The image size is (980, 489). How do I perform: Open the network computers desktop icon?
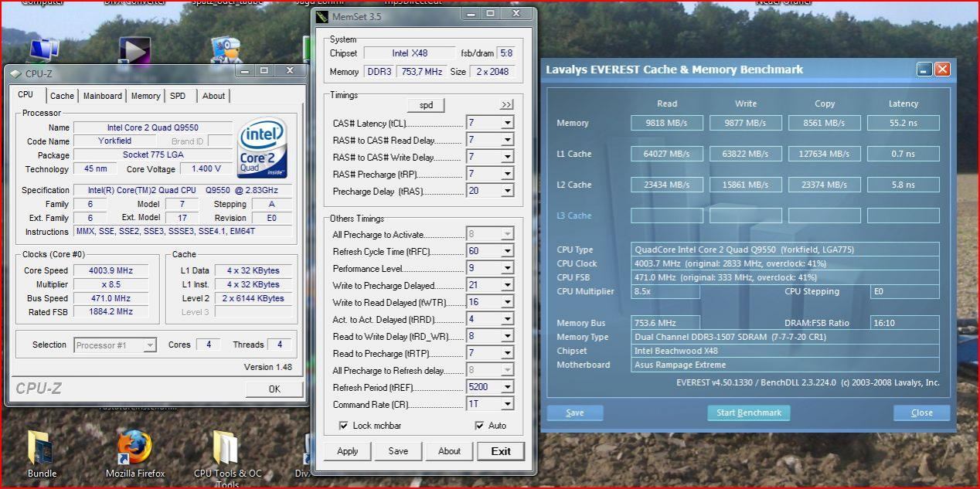coord(43,50)
